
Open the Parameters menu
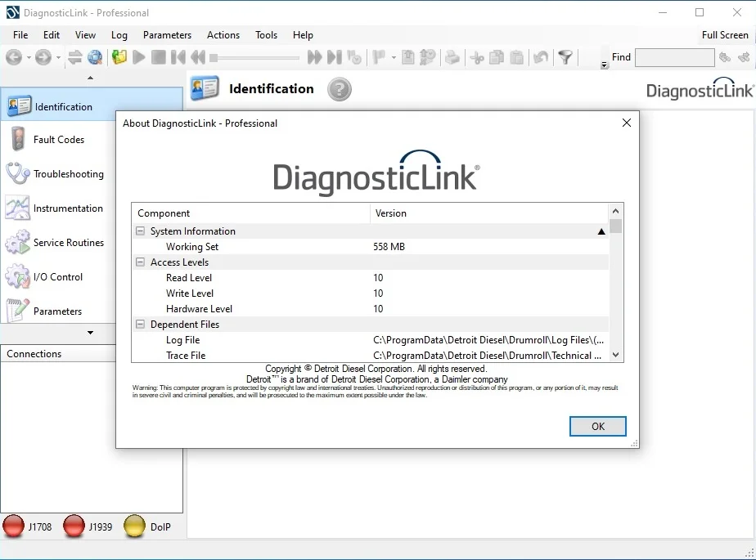coord(167,34)
